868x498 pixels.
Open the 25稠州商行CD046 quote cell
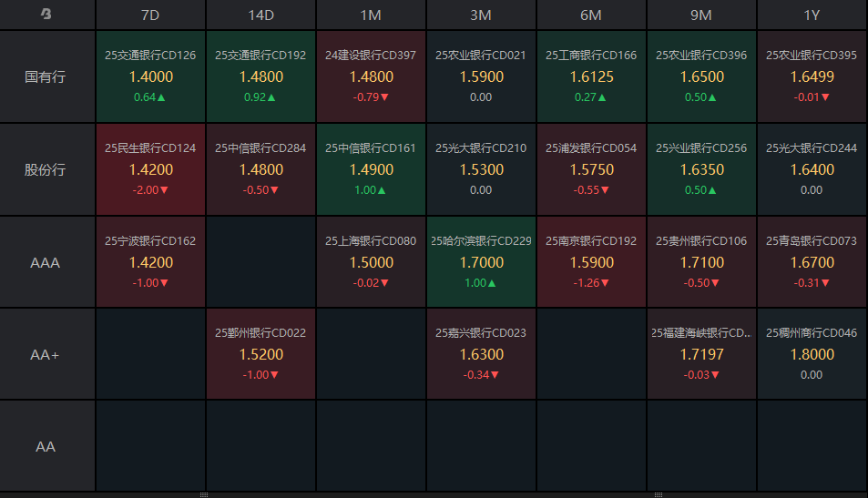click(812, 354)
